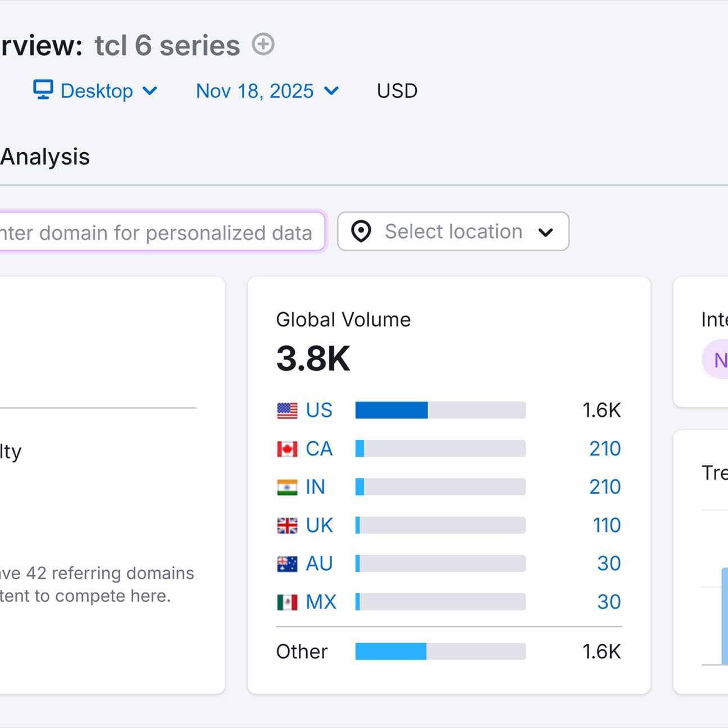Click the location pin icon
This screenshot has width=728, height=728.
click(361, 231)
